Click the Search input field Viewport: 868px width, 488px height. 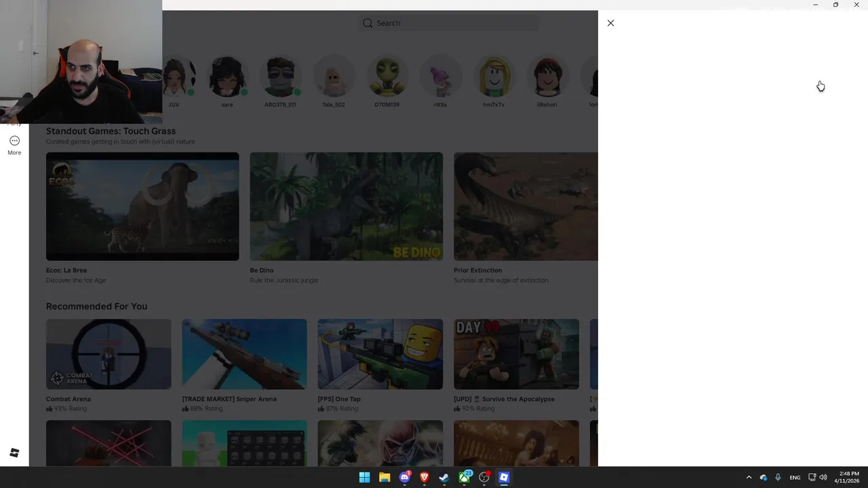coord(450,23)
